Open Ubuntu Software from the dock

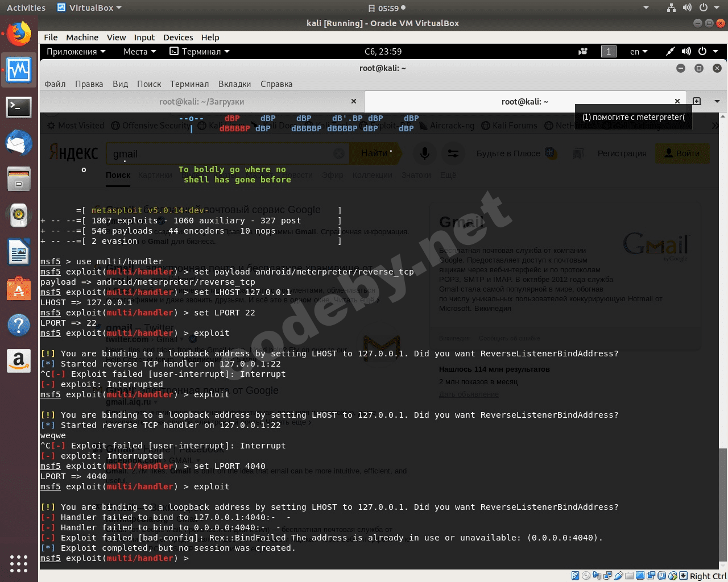(x=19, y=288)
